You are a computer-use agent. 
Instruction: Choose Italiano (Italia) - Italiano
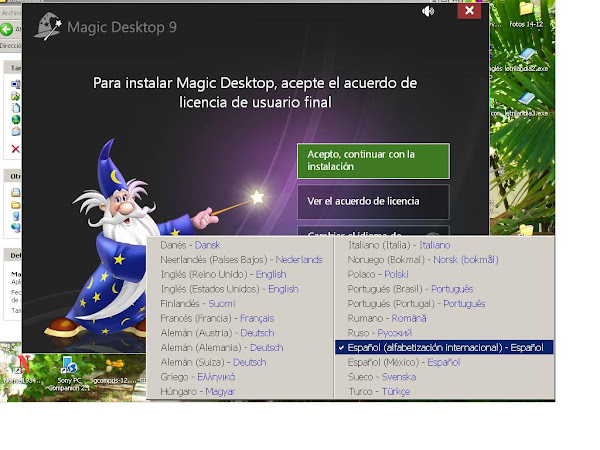click(x=399, y=245)
